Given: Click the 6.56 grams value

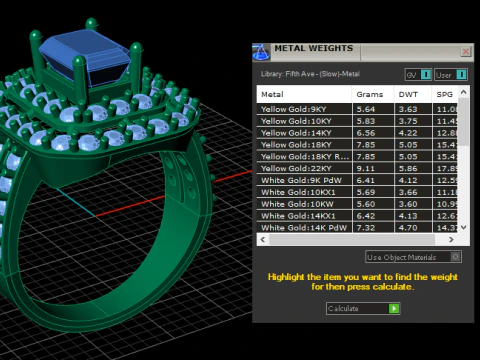Looking at the screenshot, I should 366,133.
